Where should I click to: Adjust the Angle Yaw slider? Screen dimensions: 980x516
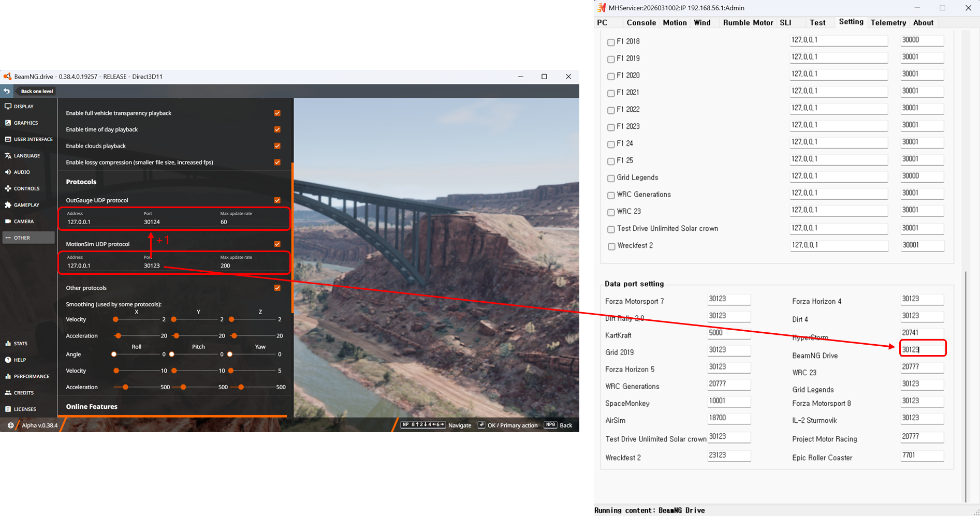tap(252, 355)
